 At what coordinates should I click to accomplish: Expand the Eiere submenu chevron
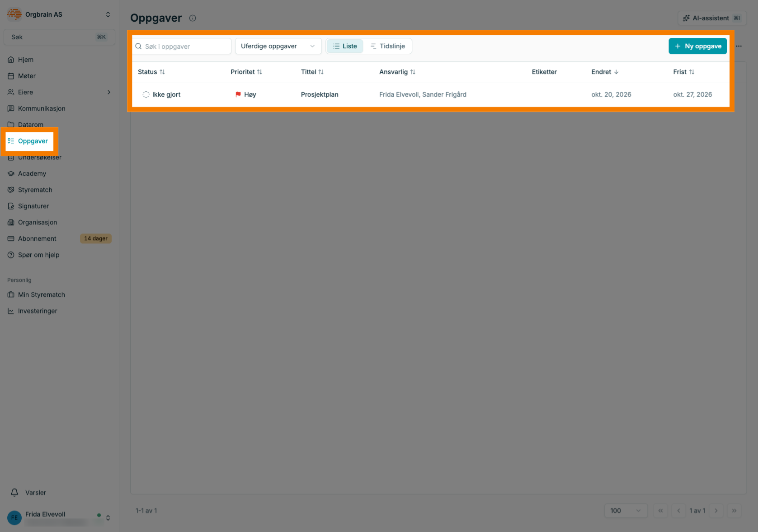click(109, 92)
